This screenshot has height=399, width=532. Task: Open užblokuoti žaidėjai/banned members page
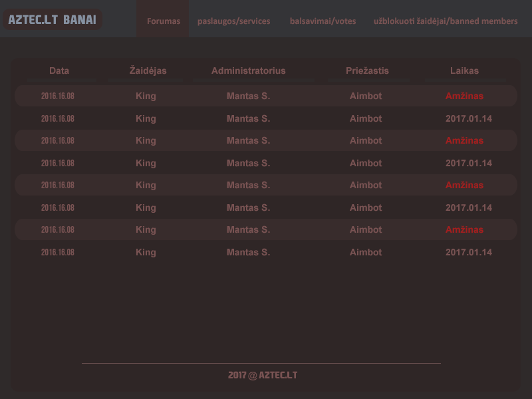point(446,21)
